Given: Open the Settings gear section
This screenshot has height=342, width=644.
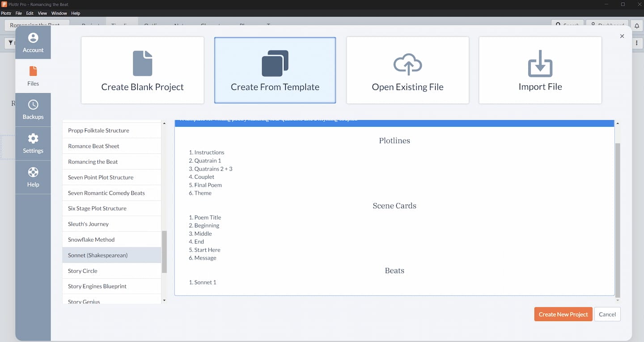Looking at the screenshot, I should point(33,143).
